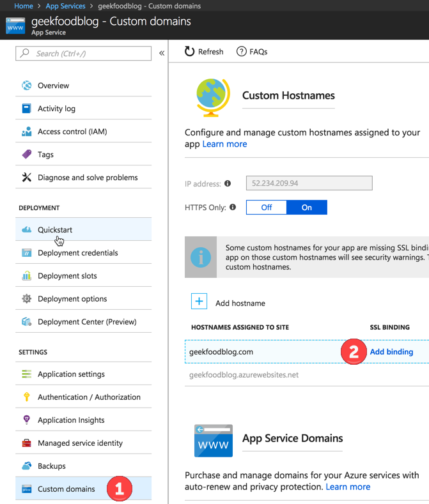
Task: Click the Application Insights lightbulb icon
Action: (26, 420)
